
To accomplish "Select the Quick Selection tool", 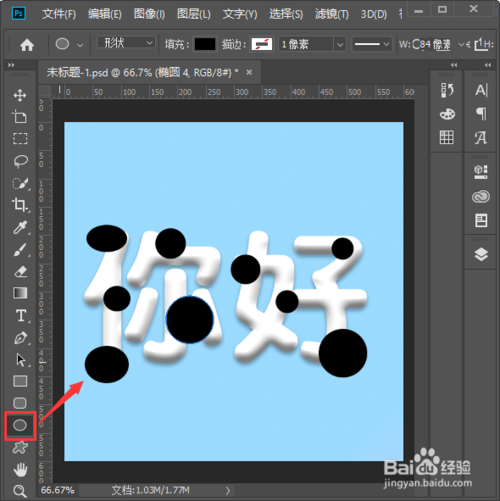I will pos(20,183).
